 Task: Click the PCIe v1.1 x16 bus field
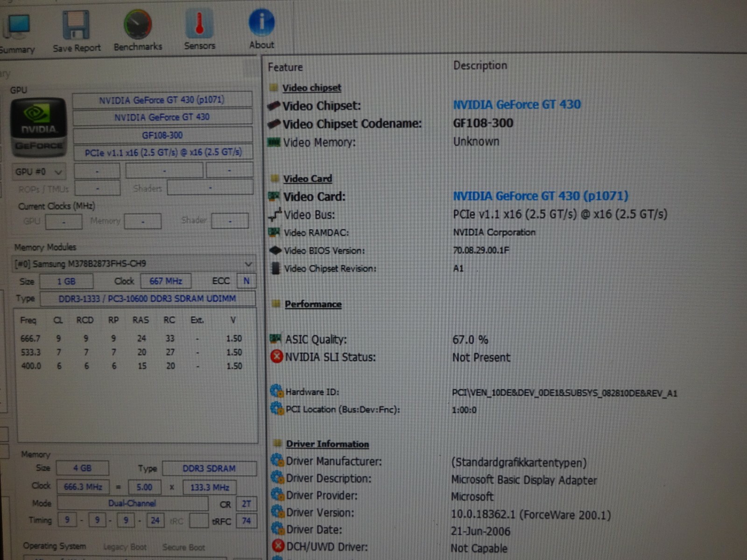tap(163, 153)
